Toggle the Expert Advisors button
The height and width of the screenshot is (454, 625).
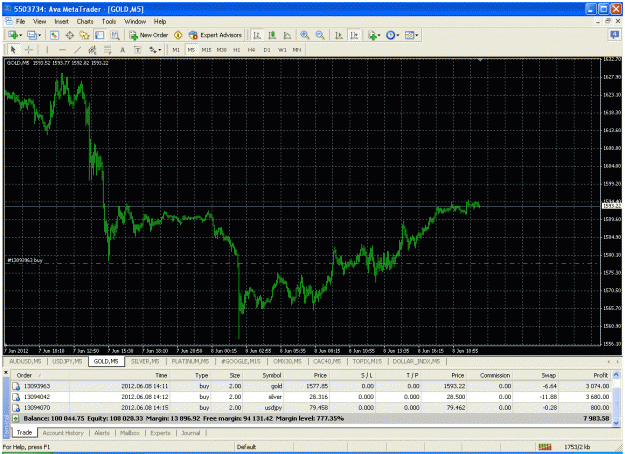coord(215,35)
